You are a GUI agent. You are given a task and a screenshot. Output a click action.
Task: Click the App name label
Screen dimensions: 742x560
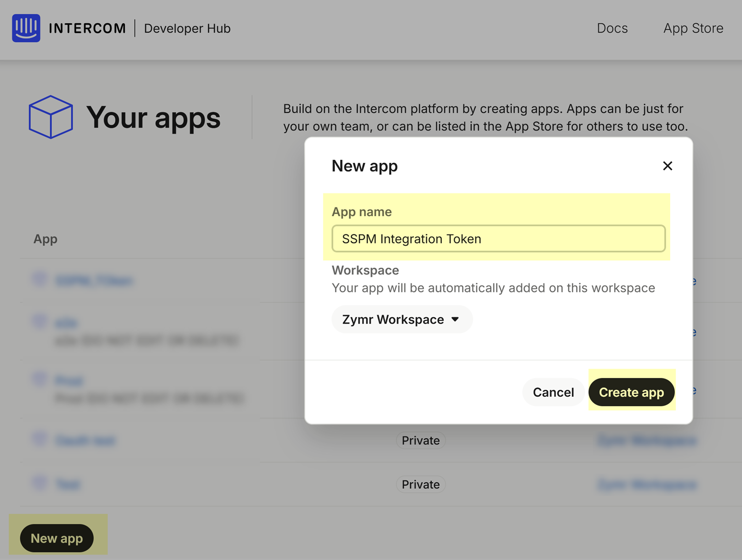(362, 212)
